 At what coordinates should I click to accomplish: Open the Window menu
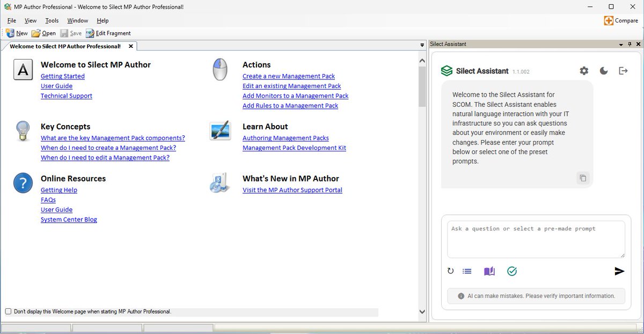(78, 20)
